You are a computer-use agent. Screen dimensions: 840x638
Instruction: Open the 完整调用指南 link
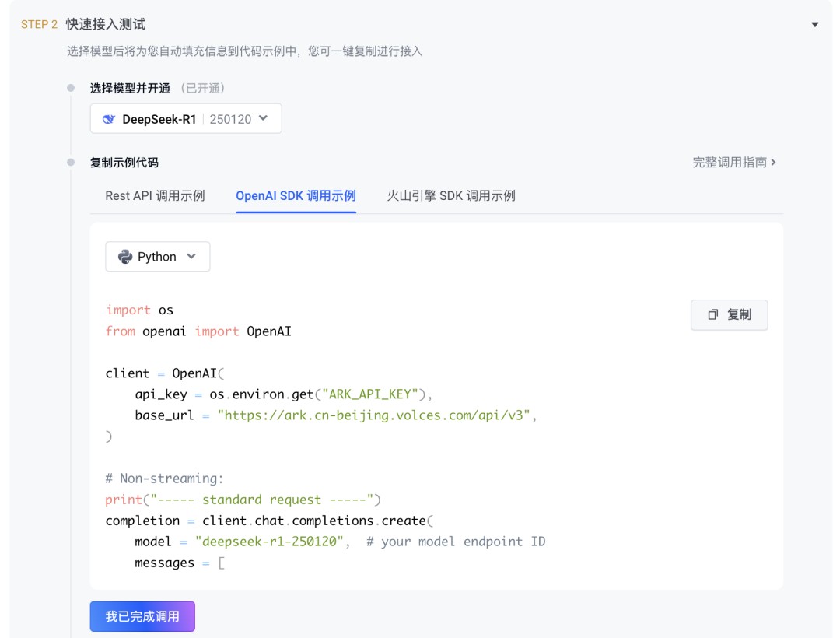coord(730,163)
